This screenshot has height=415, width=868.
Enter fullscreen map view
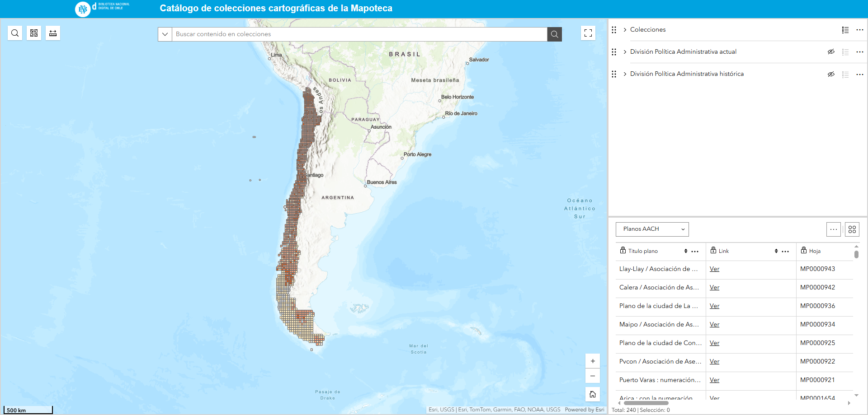click(x=588, y=33)
